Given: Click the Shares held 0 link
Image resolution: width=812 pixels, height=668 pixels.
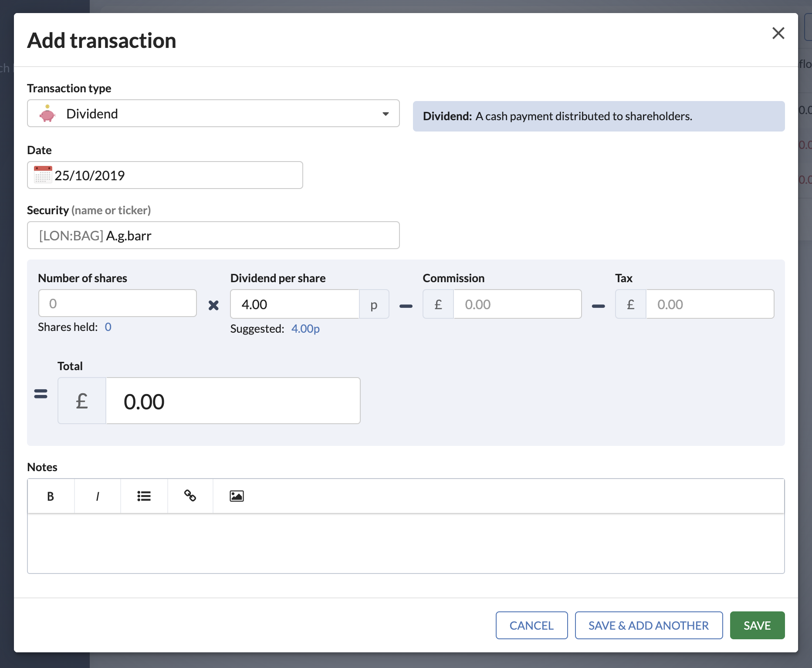Looking at the screenshot, I should pyautogui.click(x=108, y=327).
